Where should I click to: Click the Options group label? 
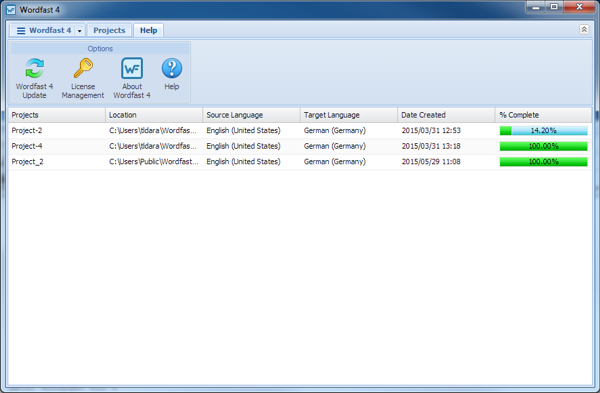[100, 49]
